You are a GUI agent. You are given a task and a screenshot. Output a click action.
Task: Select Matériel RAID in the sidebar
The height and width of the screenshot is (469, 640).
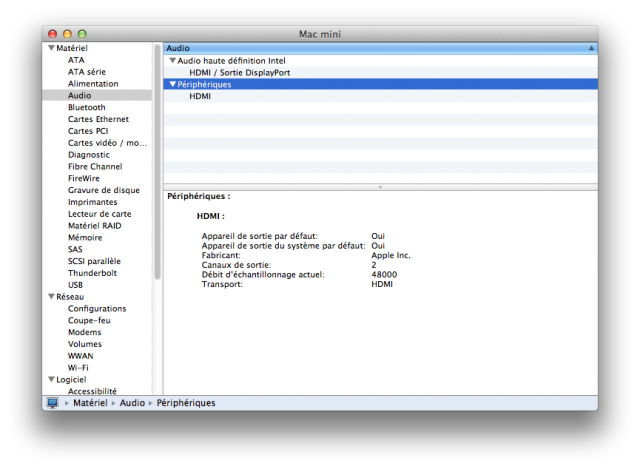(x=95, y=226)
